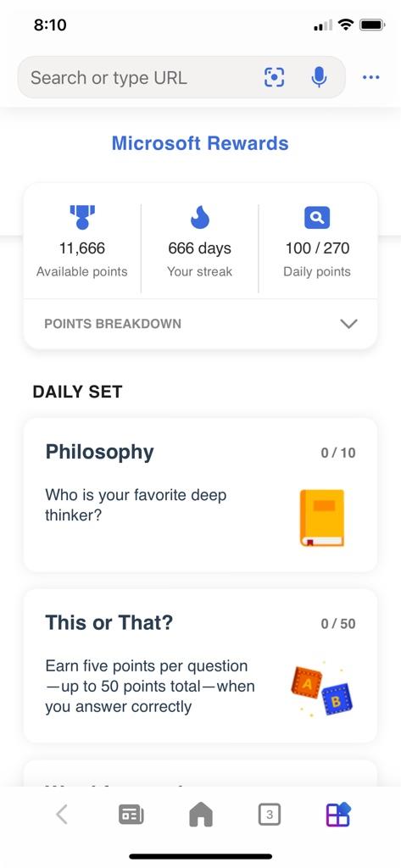Open the tabs switcher showing 3
This screenshot has height=868, width=401.
tap(270, 815)
